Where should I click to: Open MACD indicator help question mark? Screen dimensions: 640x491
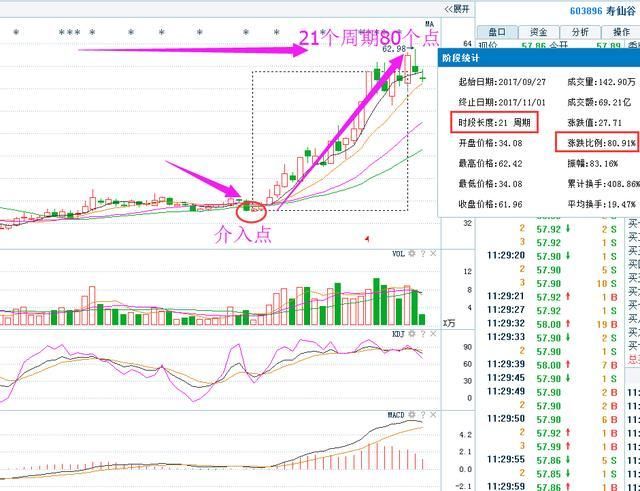click(423, 415)
